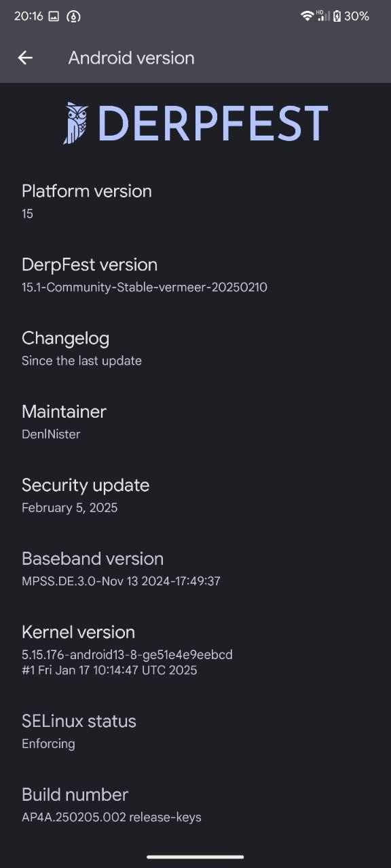Tap the Android version page title
The image size is (391, 868).
tap(131, 58)
